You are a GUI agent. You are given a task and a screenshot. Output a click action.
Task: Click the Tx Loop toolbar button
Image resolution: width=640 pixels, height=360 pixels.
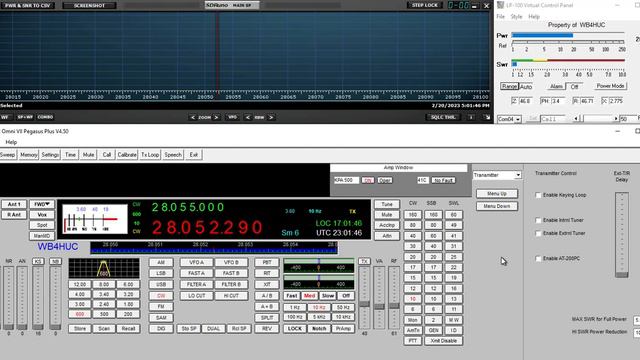point(150,155)
